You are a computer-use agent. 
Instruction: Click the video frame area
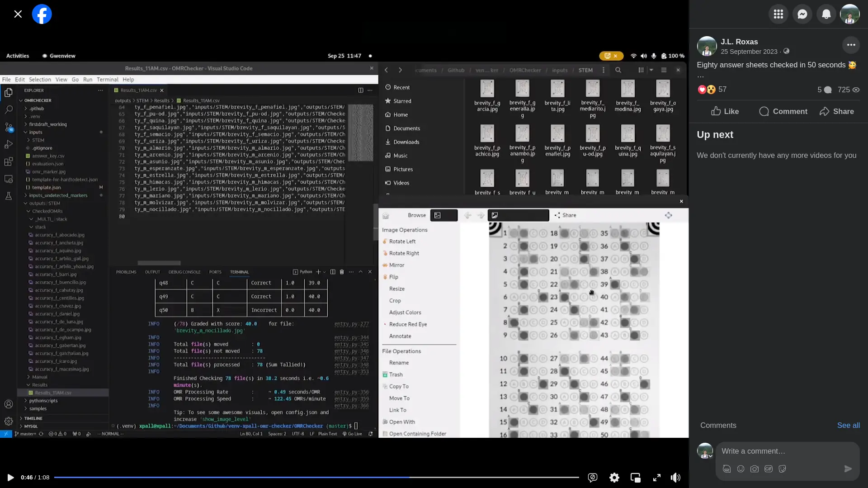[344, 244]
